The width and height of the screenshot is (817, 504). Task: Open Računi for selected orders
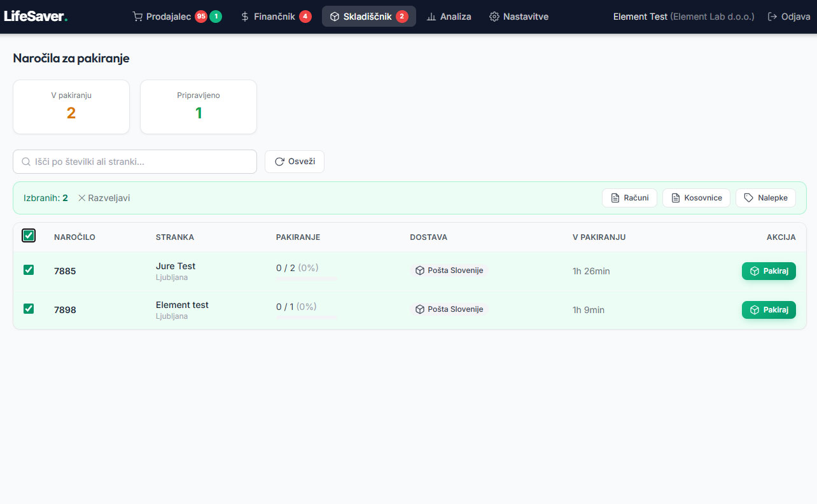coord(629,198)
